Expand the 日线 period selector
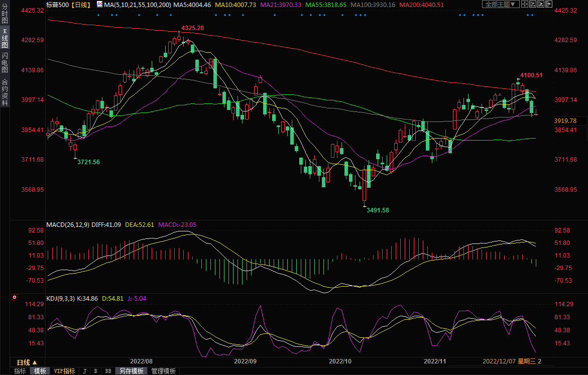 (27, 362)
